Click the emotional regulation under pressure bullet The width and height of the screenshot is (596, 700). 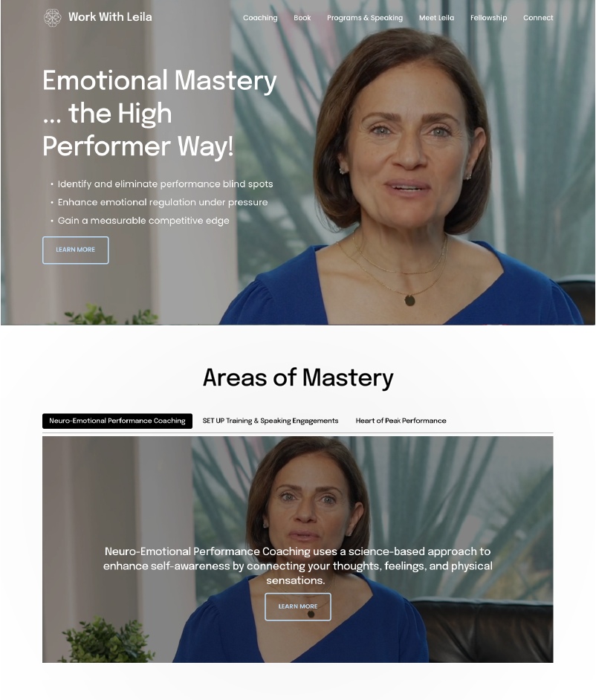coord(163,202)
